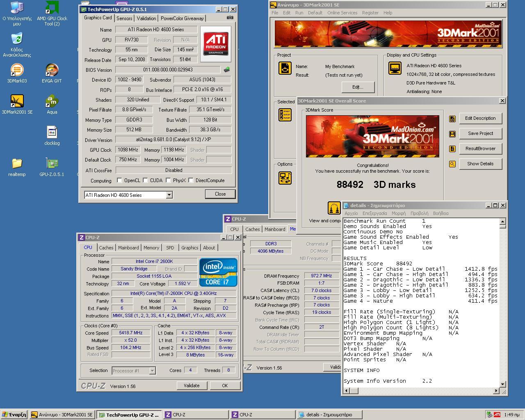Image resolution: width=525 pixels, height=420 pixels.
Task: Switch to the Validation tab in GPU-Z
Action: (x=146, y=18)
